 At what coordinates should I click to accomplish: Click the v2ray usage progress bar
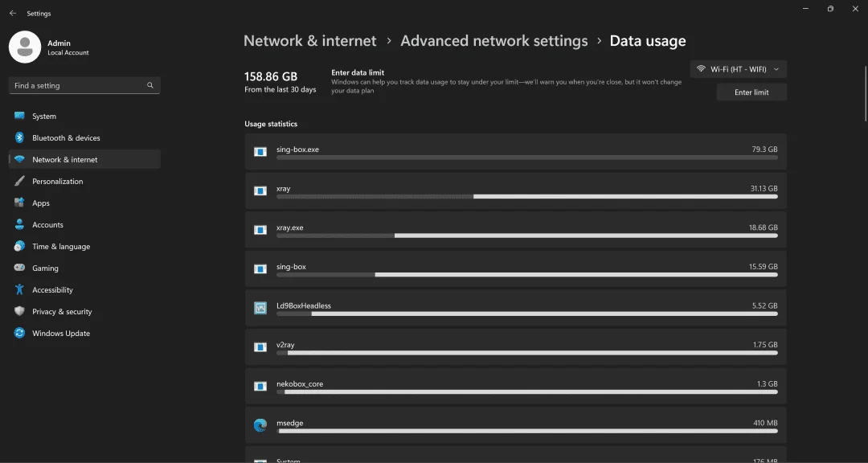point(527,353)
